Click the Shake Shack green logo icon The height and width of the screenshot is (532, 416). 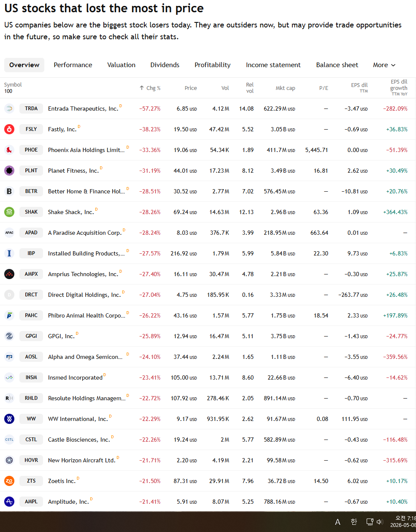9,212
